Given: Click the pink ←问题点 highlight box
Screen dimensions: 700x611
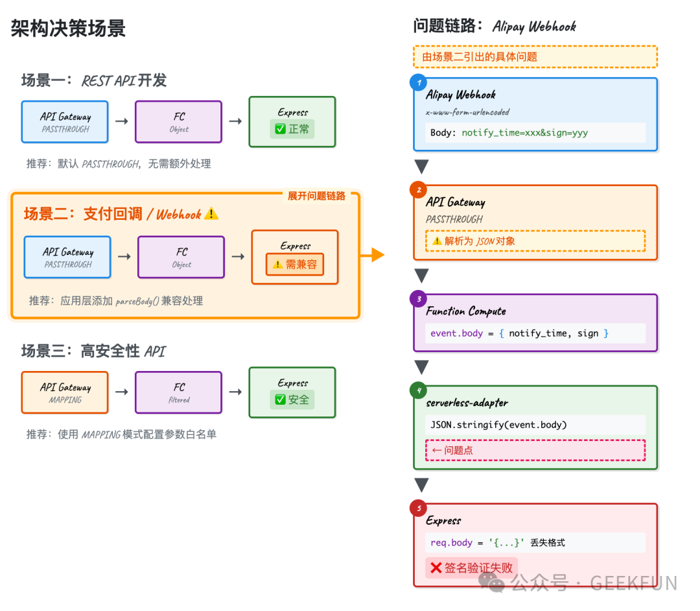Looking at the screenshot, I should point(535,450).
